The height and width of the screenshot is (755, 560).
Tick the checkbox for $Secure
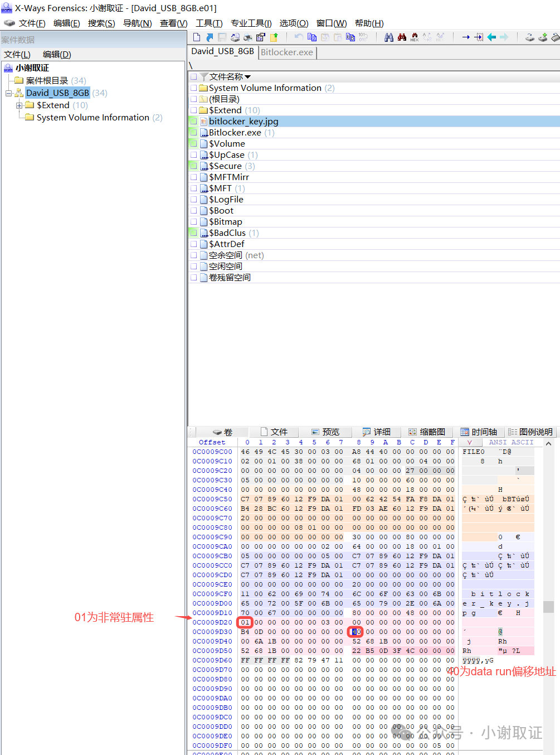(193, 166)
